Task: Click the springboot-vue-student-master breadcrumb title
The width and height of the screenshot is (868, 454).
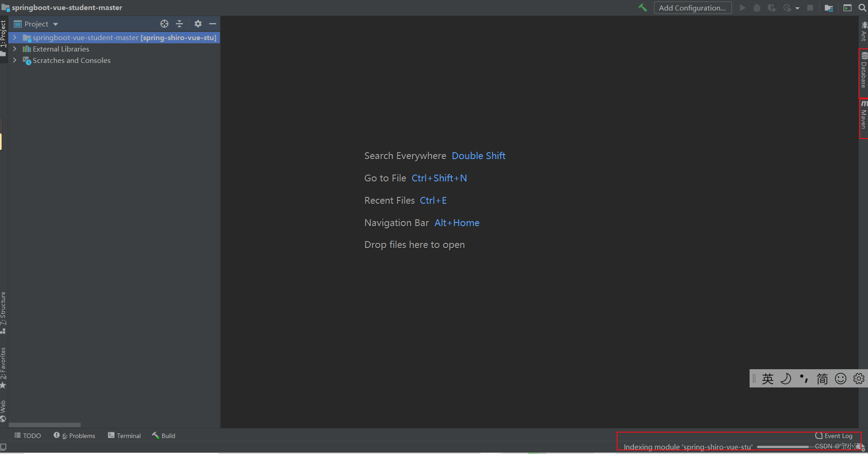Action: 67,8
